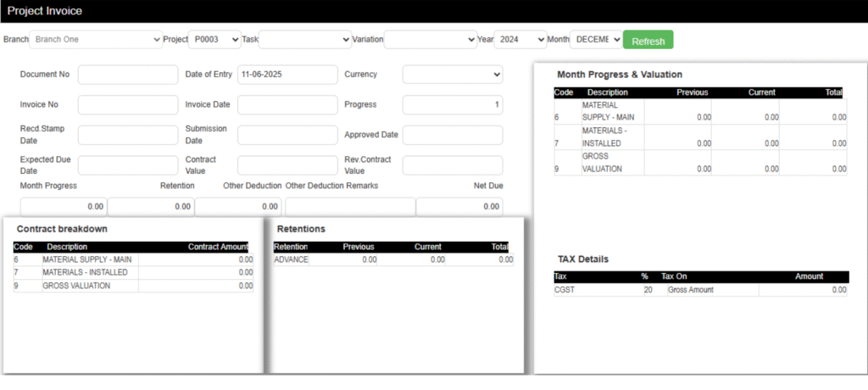The width and height of the screenshot is (868, 390).
Task: Open the Branch dropdown
Action: [96, 39]
